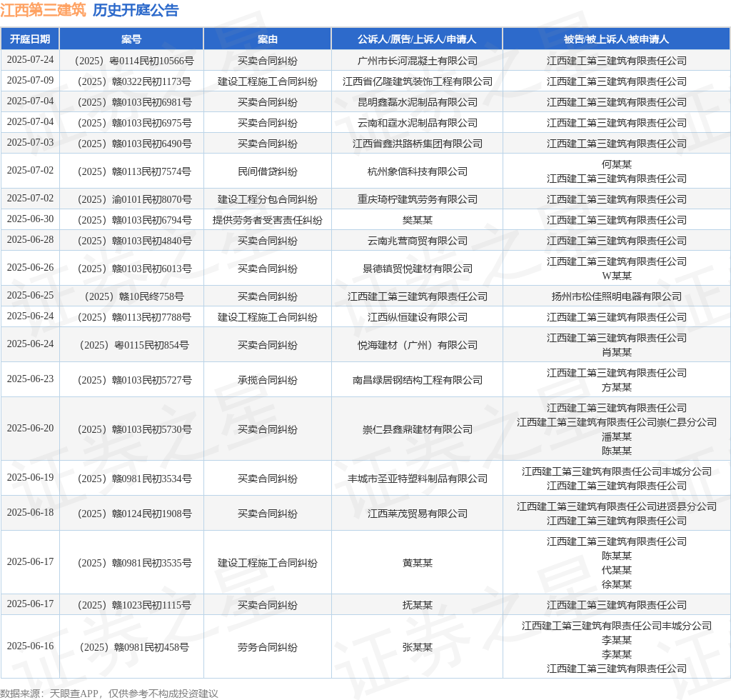The height and width of the screenshot is (700, 731).
Task: Click defendant 扬州市松佳照明电器有限公司
Action: pos(616,296)
